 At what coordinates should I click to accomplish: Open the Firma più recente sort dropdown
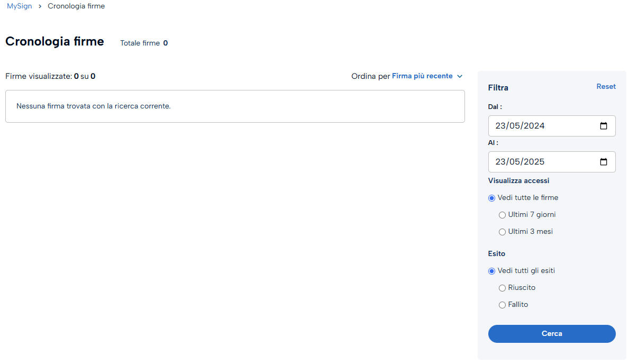(427, 76)
